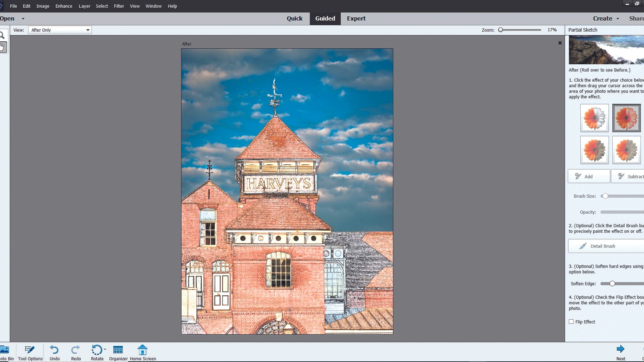Select the Zoom magnifier tool
The height and width of the screenshot is (362, 644).
click(x=2, y=35)
